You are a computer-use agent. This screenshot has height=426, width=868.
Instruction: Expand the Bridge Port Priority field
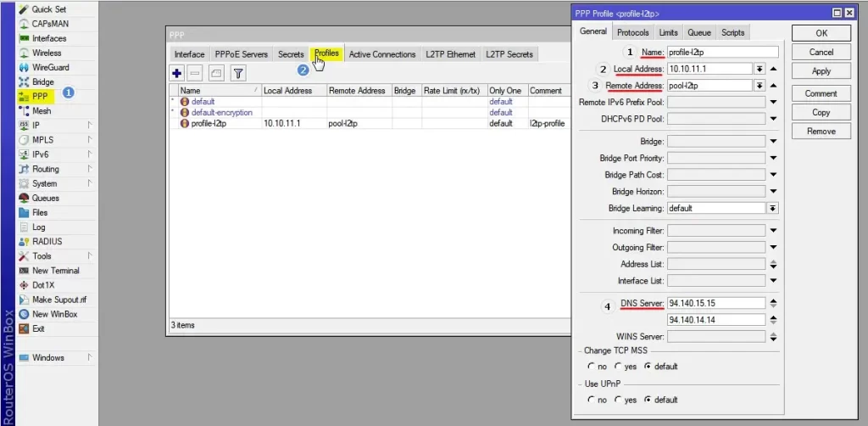point(773,158)
